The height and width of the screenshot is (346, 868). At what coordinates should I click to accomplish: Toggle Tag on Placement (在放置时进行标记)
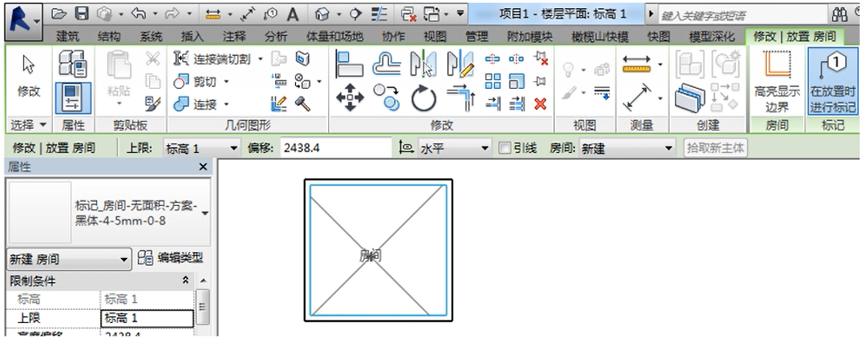click(x=833, y=81)
